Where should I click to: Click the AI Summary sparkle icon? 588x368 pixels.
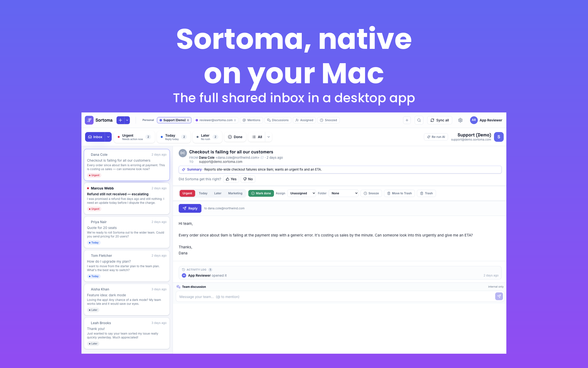(x=184, y=170)
